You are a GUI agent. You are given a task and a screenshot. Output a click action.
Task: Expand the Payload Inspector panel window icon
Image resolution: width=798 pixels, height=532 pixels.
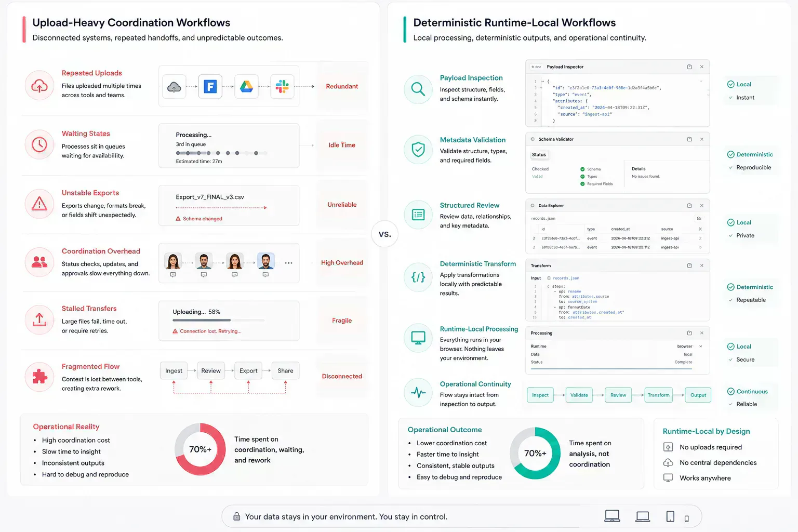click(689, 67)
